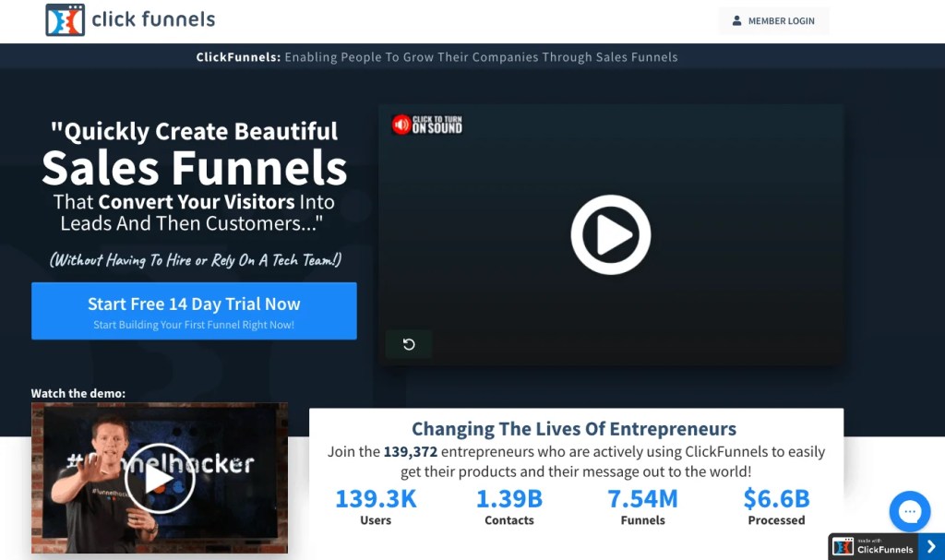This screenshot has height=560, width=945.
Task: Click the 'Watch the demo:' label
Action: (78, 393)
